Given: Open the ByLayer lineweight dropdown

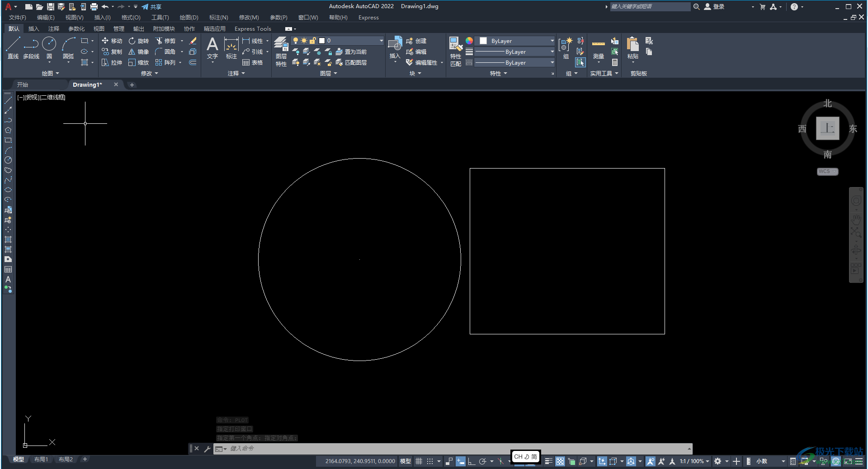Looking at the screenshot, I should (515, 52).
